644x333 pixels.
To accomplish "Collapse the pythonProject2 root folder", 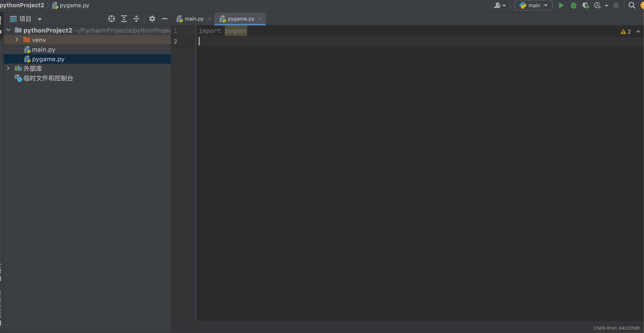I will pyautogui.click(x=8, y=30).
